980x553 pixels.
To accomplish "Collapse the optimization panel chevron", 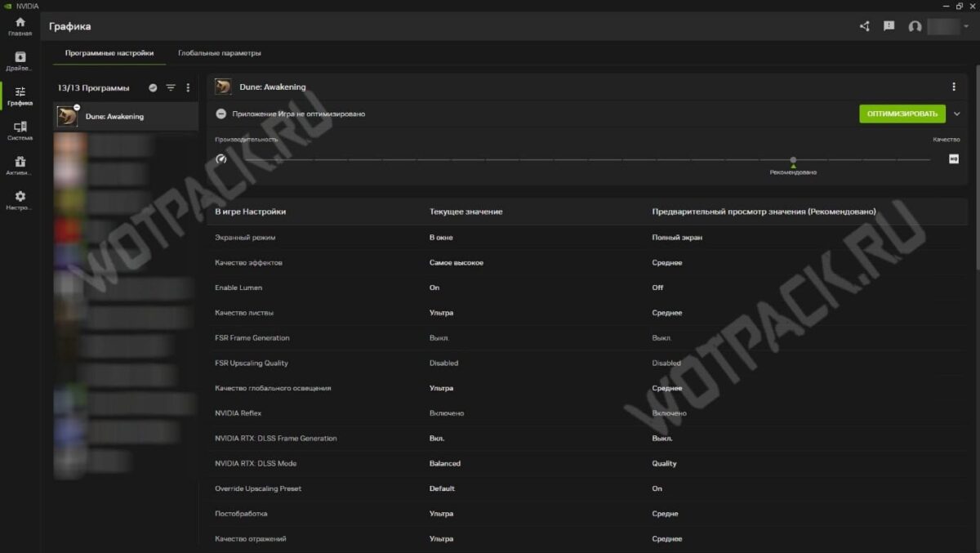I will 957,114.
